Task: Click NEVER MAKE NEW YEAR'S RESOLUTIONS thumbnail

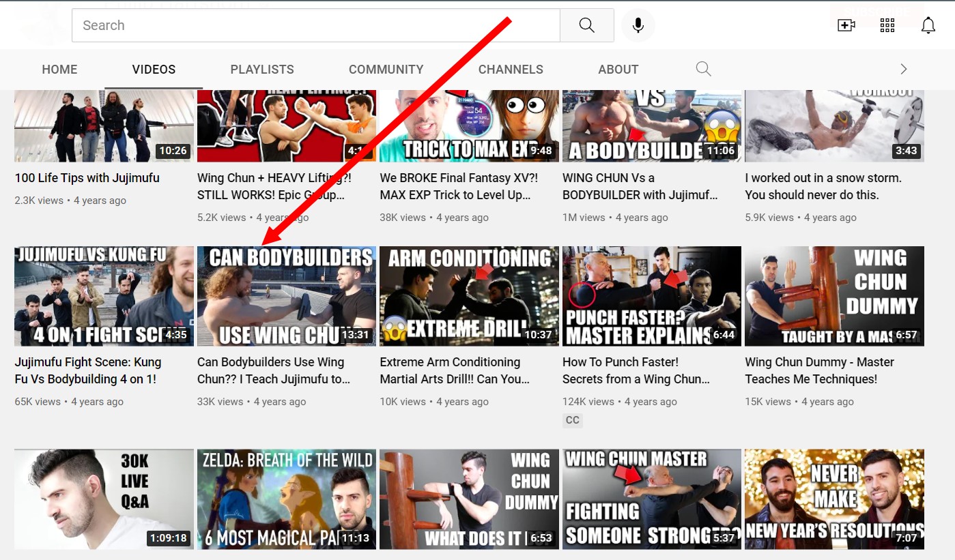Action: tap(834, 499)
